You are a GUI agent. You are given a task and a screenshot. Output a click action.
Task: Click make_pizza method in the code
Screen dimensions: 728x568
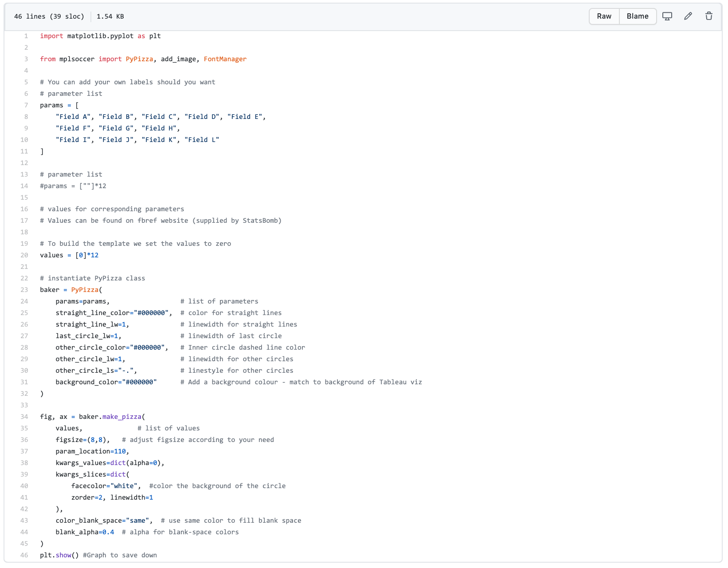tap(121, 417)
